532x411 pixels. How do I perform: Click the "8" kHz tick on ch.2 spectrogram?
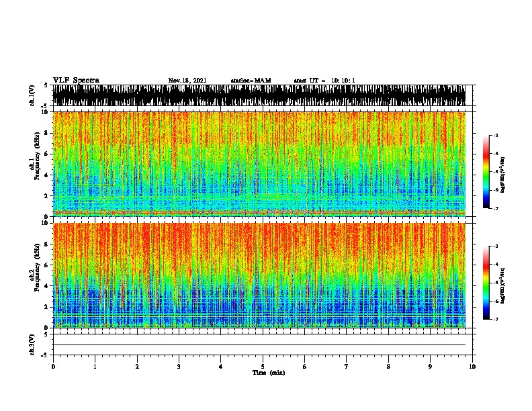click(47, 244)
